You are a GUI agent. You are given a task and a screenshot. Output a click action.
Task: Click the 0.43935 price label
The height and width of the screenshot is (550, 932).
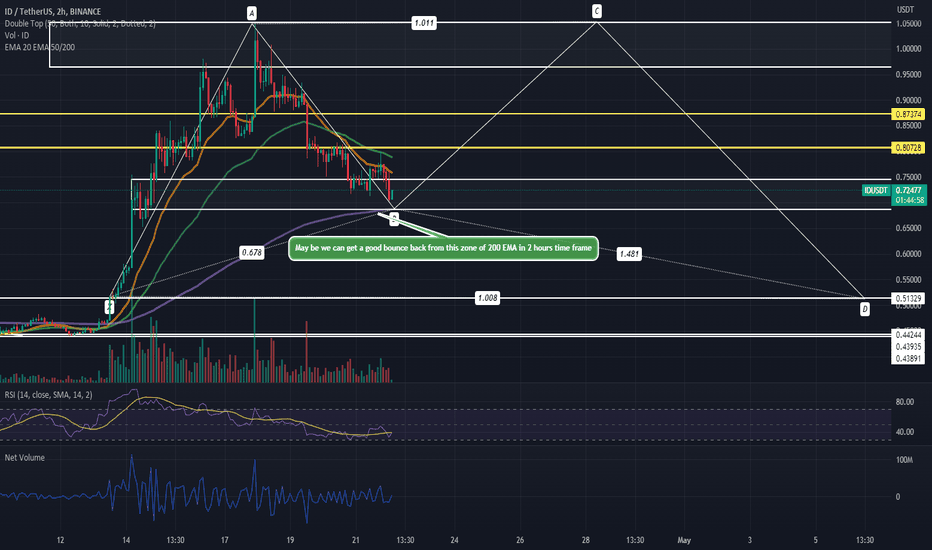coord(908,347)
